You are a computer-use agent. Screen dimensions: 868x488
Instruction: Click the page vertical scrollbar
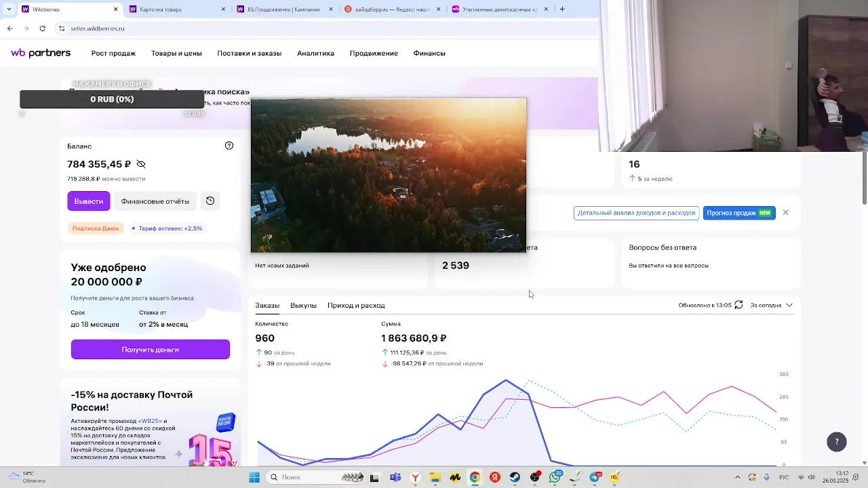click(x=864, y=178)
